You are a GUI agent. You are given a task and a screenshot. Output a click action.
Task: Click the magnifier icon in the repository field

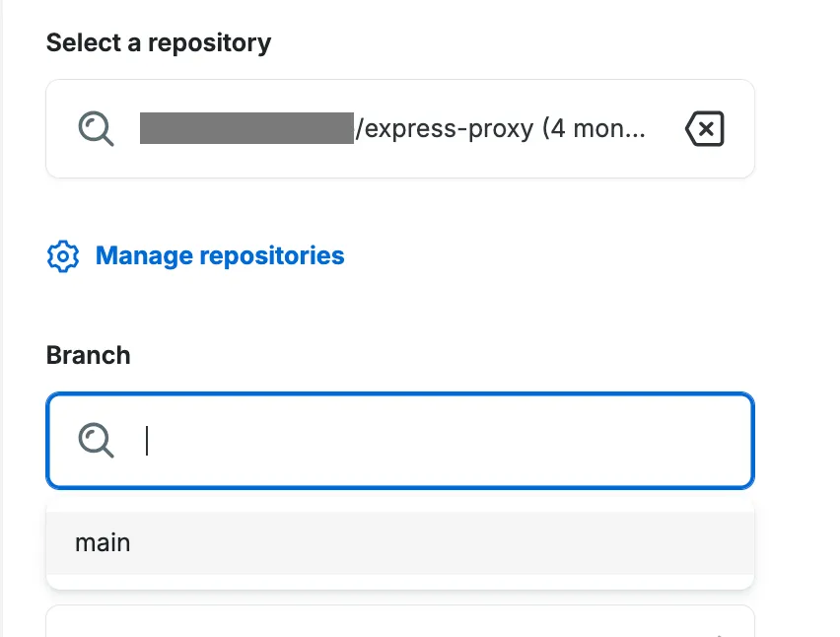point(95,128)
